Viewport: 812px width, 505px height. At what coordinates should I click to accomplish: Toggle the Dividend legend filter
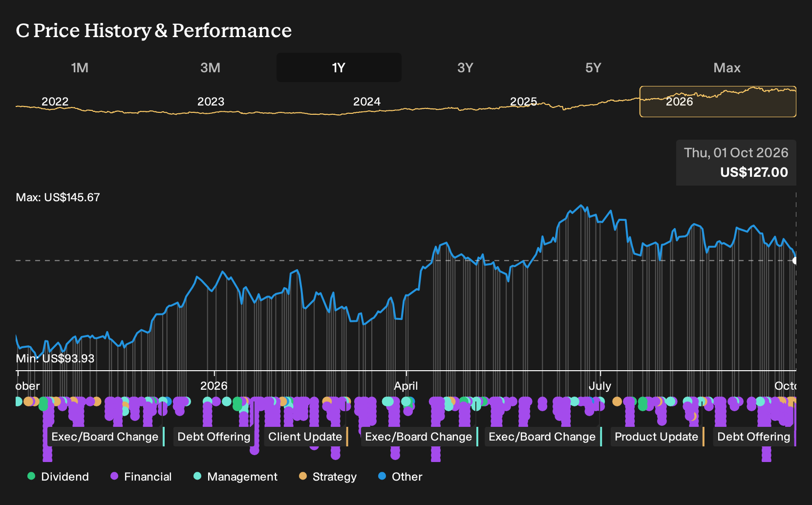pos(58,477)
